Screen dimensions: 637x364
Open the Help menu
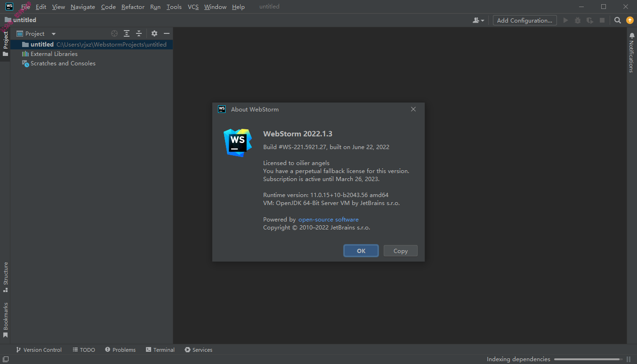238,7
